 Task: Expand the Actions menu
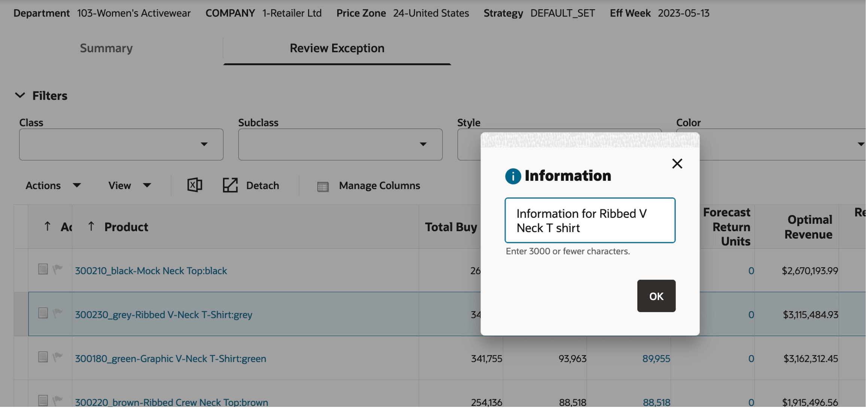(53, 186)
